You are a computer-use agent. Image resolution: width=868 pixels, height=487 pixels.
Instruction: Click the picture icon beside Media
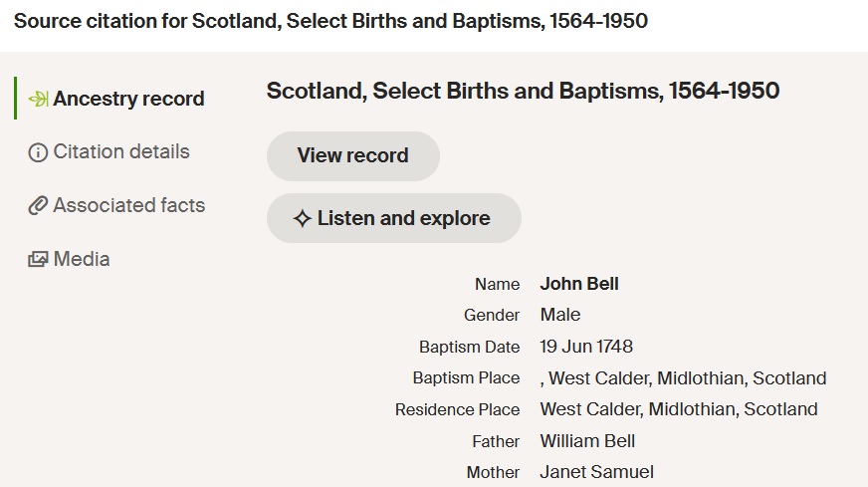click(x=38, y=259)
